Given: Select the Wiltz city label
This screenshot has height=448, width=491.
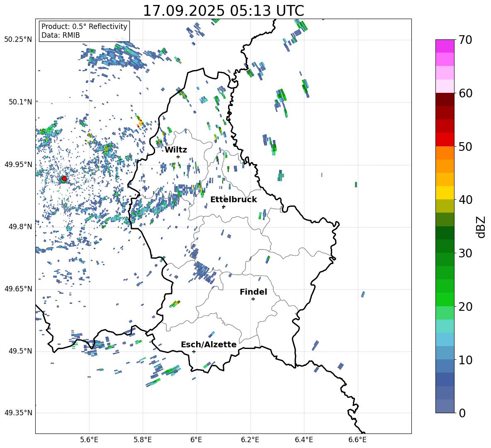Looking at the screenshot, I should pyautogui.click(x=176, y=150).
